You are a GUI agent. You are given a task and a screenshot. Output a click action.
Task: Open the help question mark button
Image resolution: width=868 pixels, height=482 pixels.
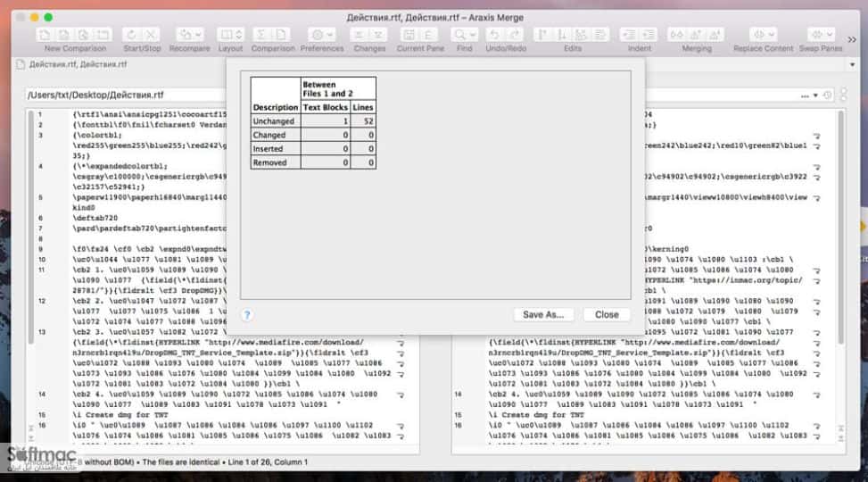247,315
